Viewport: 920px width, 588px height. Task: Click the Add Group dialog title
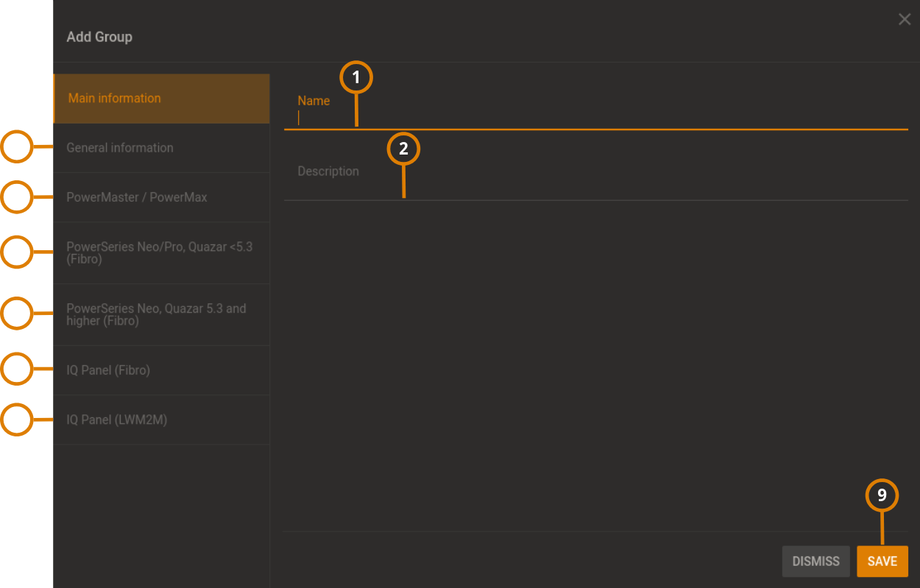coord(99,36)
